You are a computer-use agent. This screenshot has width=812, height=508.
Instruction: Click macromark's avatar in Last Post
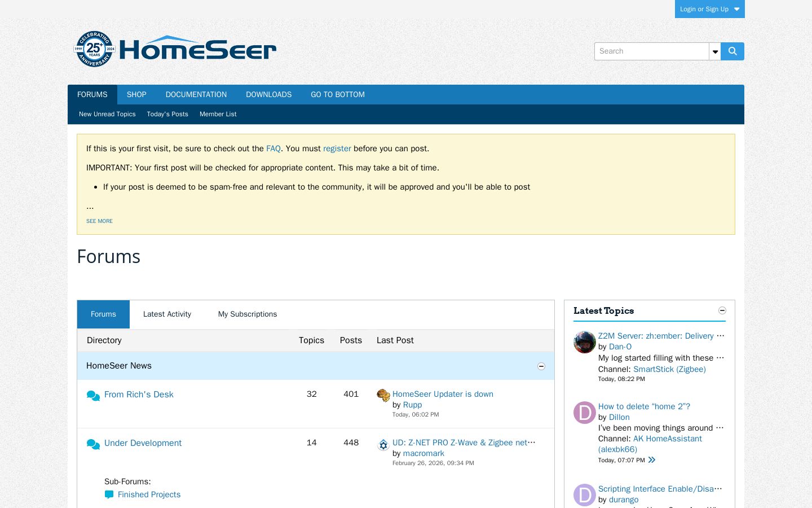tap(383, 445)
